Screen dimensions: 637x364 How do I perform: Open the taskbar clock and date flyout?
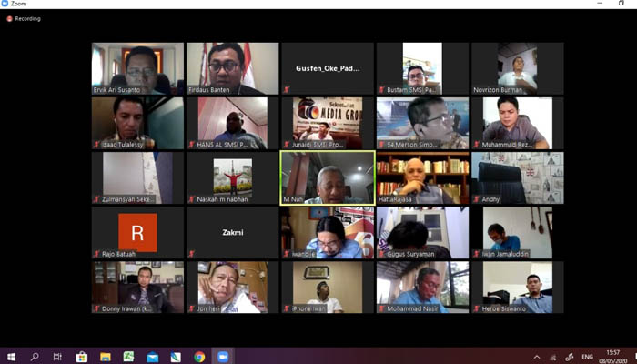(x=614, y=356)
